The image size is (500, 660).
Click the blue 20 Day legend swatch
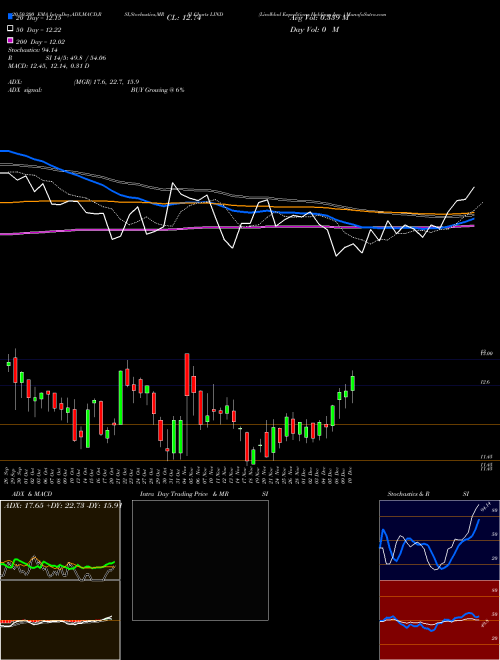(10, 17)
